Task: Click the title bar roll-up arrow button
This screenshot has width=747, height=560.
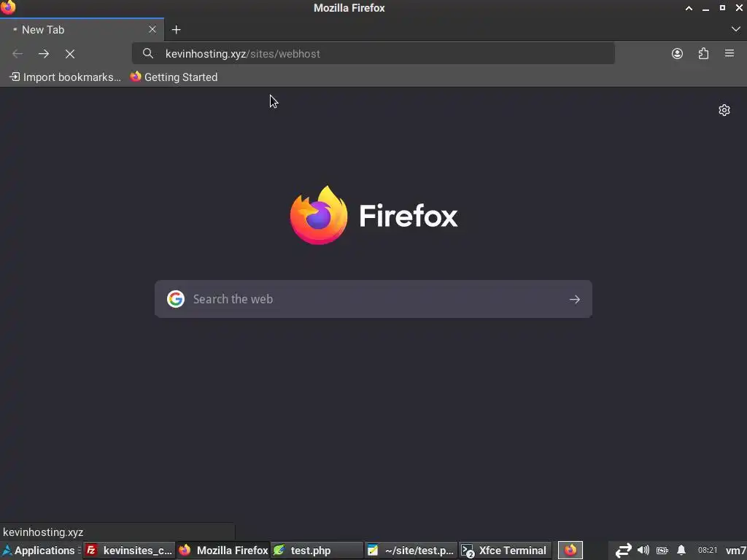Action: [689, 8]
